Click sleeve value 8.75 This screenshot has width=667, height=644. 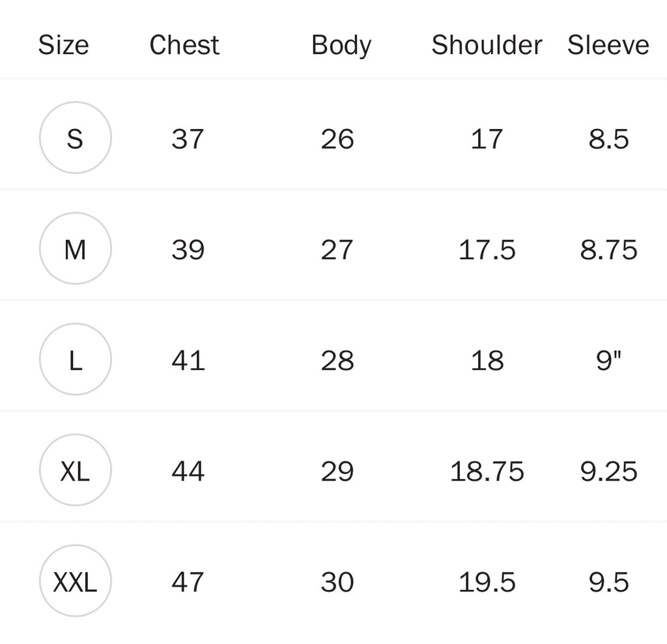coord(608,249)
